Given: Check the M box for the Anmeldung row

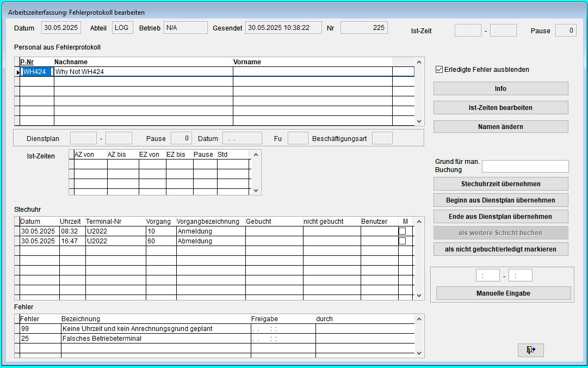Looking at the screenshot, I should tap(402, 231).
